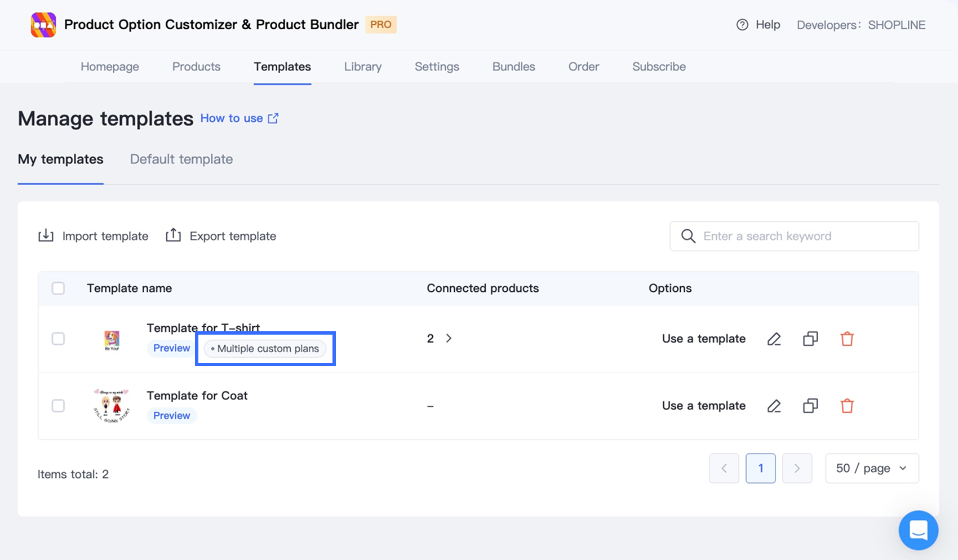Click the edit pencil icon for T-shirt template
The width and height of the screenshot is (958, 560).
[x=774, y=339]
